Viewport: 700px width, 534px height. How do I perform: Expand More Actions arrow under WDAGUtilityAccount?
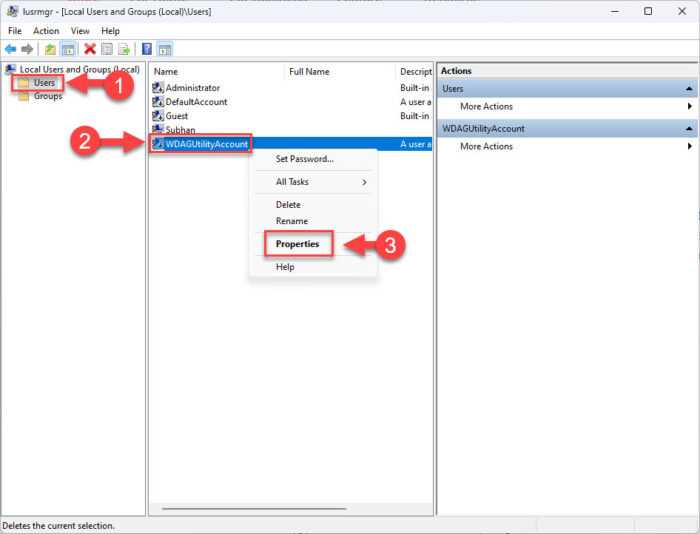pos(690,146)
